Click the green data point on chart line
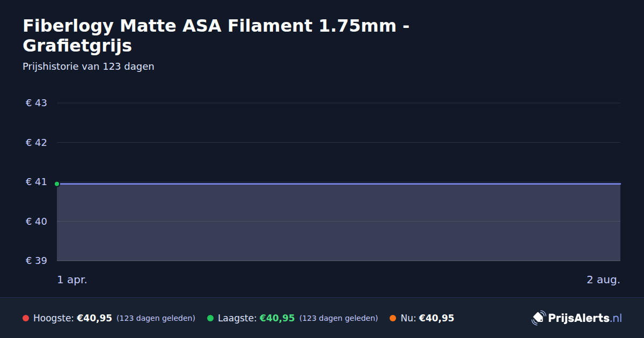644x338 pixels. coord(57,183)
